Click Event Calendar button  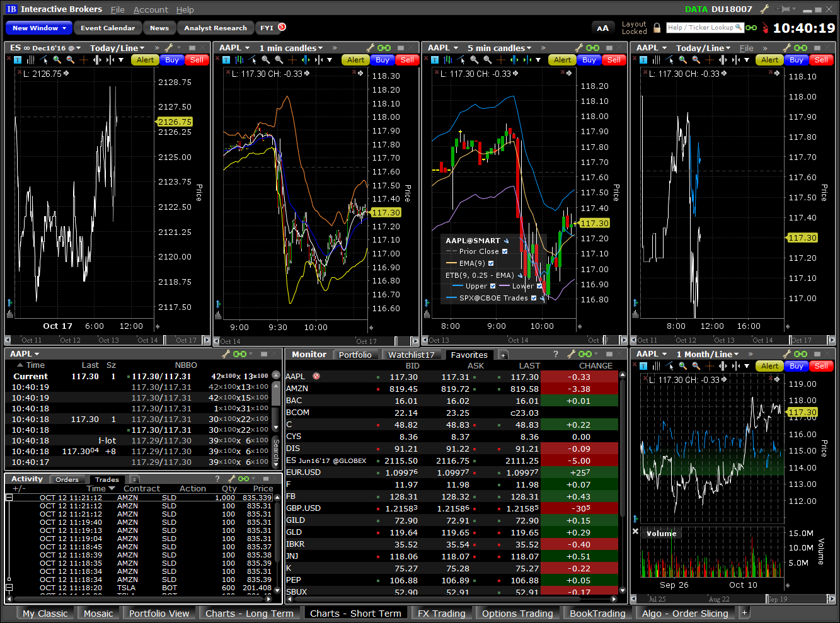[x=108, y=28]
